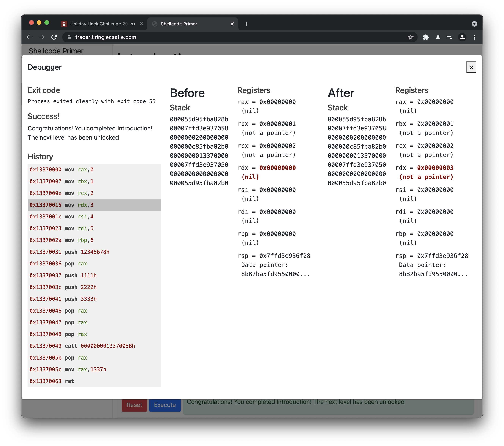The width and height of the screenshot is (504, 446).
Task: Select pop rax at 0x13370047
Action: [94, 323]
